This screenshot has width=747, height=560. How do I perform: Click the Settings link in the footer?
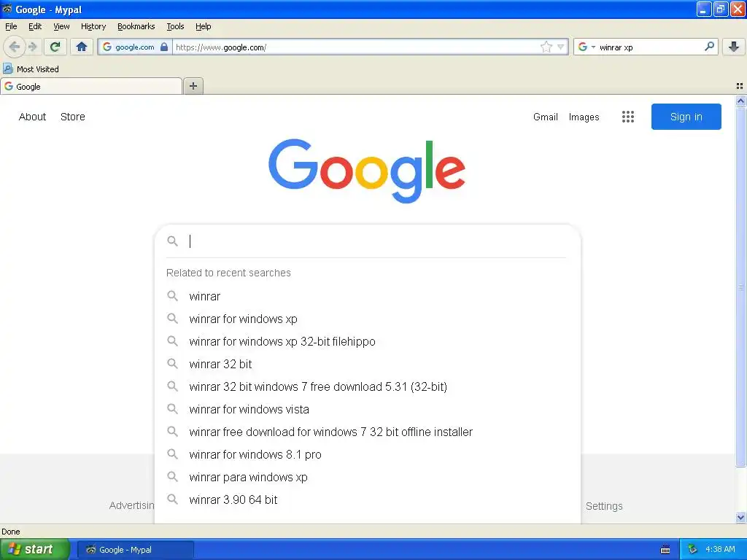(x=603, y=506)
